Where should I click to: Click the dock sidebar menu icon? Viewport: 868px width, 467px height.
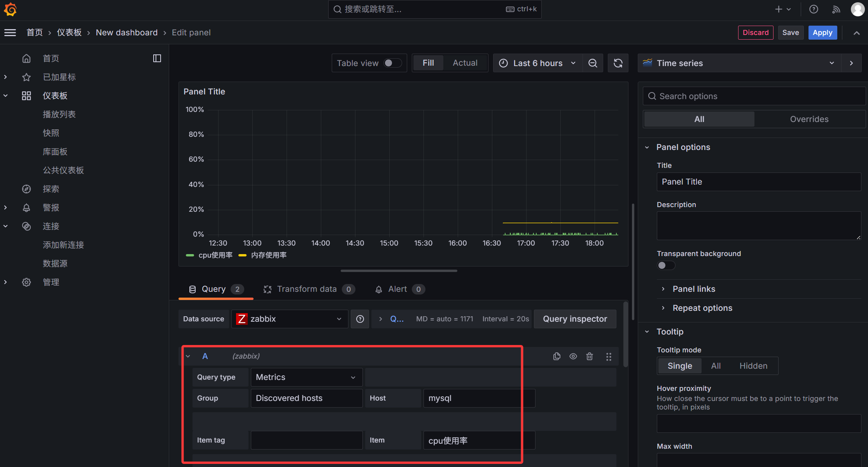[x=157, y=58]
